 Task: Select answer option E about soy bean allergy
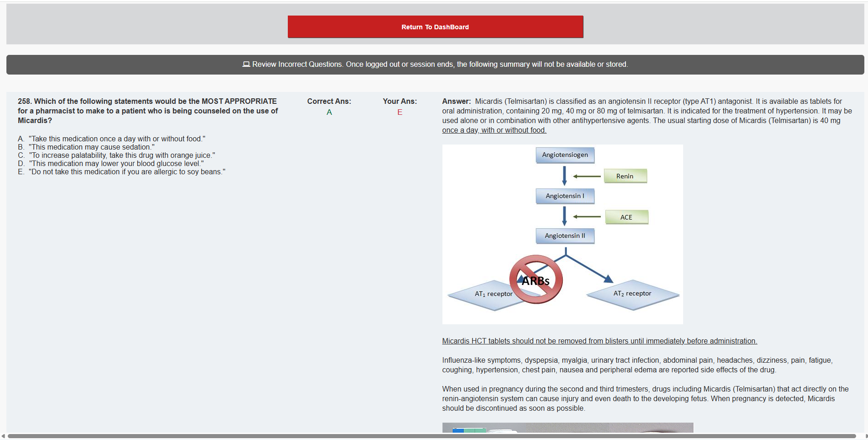coord(127,172)
